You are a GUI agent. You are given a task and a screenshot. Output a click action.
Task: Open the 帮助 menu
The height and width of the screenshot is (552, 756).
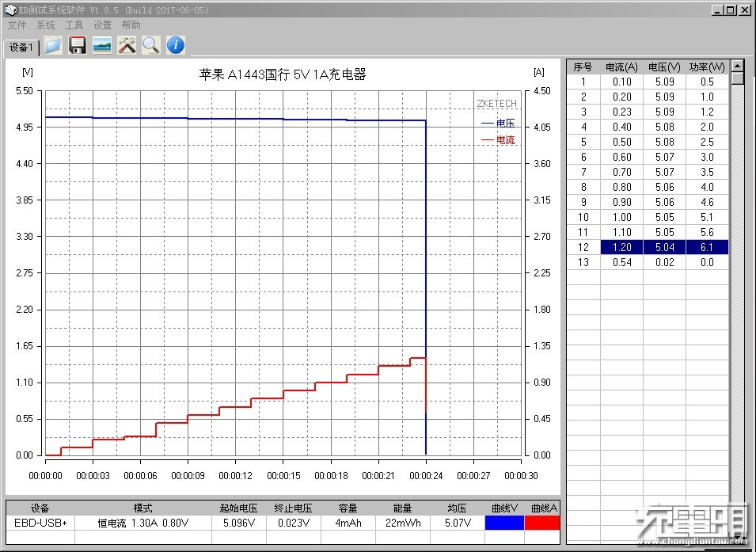[131, 25]
